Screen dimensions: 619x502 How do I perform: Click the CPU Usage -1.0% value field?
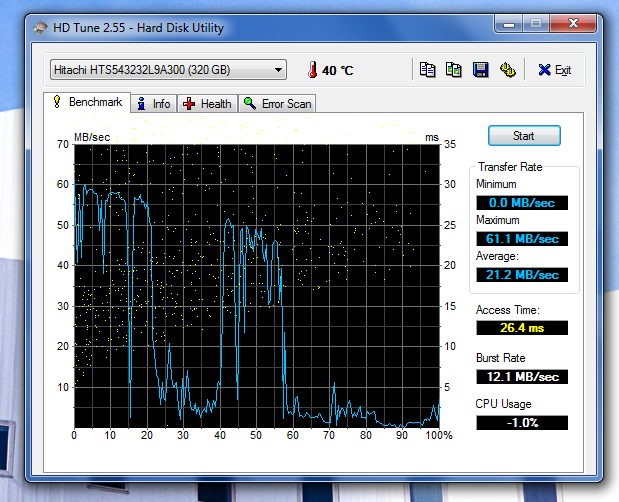[x=522, y=423]
